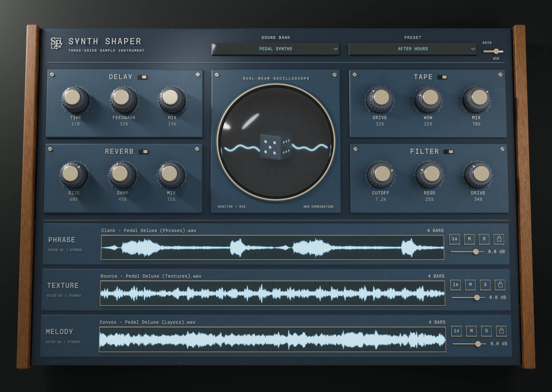Adjust the Reverb Mix knob
Image resolution: width=552 pixels, height=392 pixels.
[171, 175]
